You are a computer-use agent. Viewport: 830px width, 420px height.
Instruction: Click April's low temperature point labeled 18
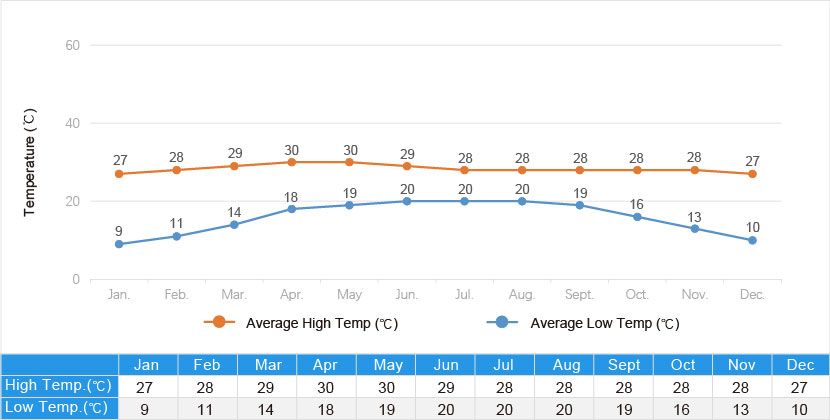292,209
